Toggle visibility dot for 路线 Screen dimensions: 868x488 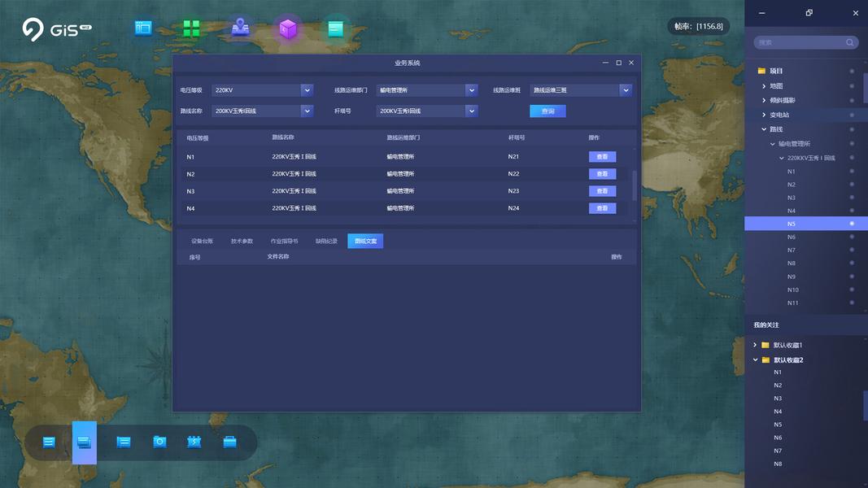[852, 129]
